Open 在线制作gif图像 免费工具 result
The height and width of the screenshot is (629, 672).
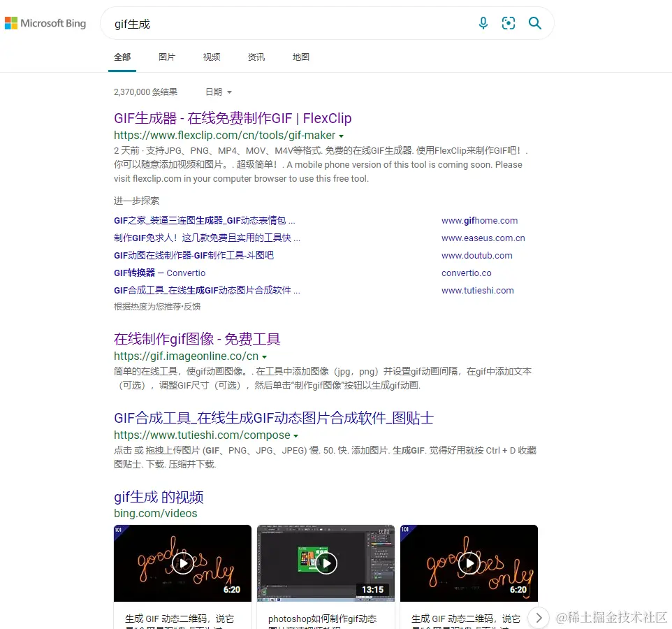[x=197, y=339]
